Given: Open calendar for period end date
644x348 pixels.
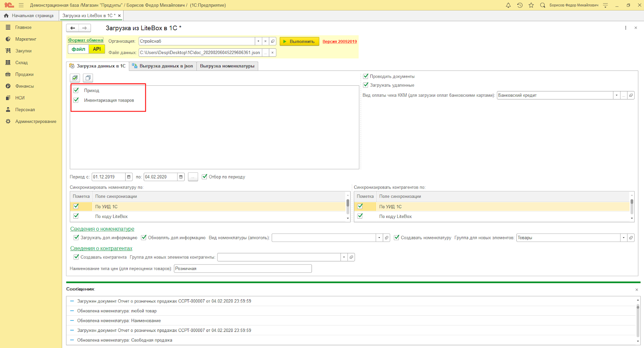Looking at the screenshot, I should coord(181,177).
